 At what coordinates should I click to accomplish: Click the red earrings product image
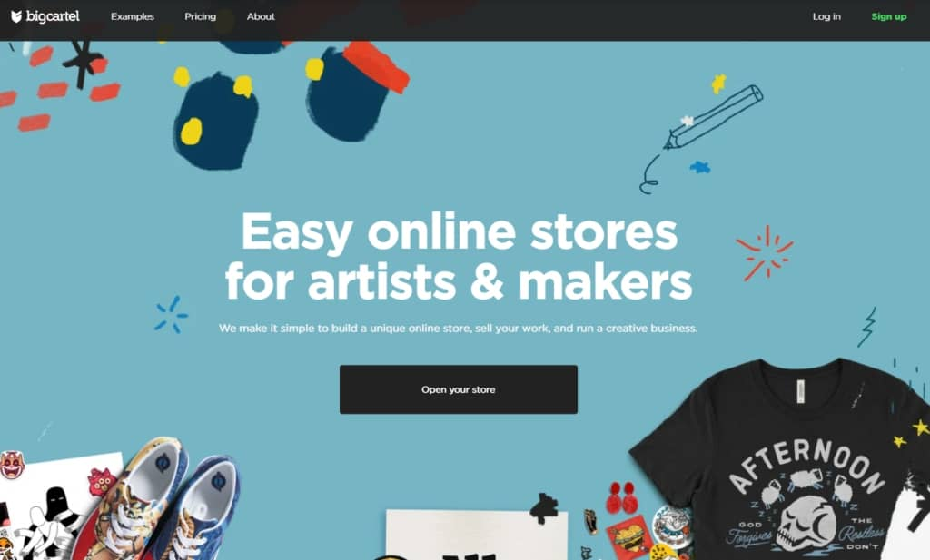tap(621, 497)
